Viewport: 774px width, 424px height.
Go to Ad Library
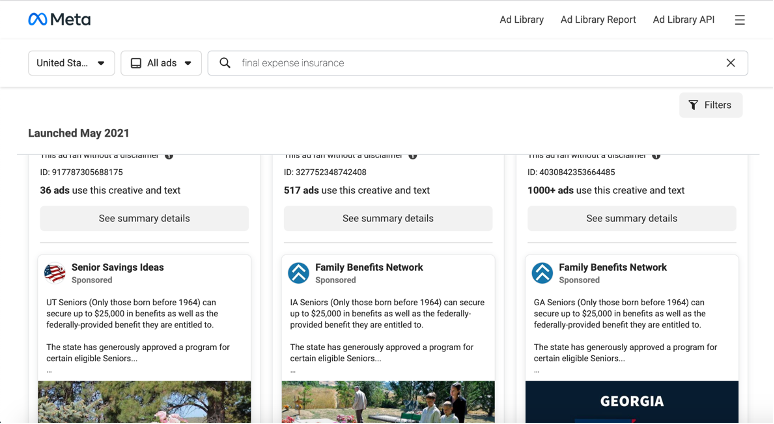[x=521, y=20]
